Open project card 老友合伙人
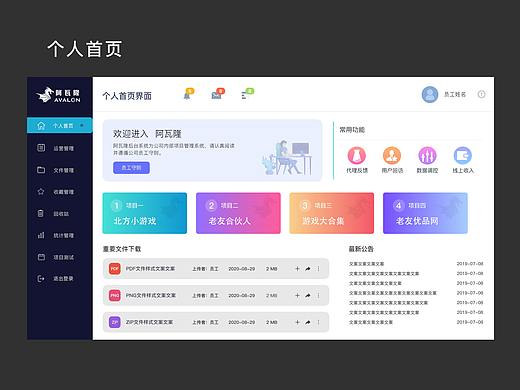Image resolution: width=520 pixels, height=390 pixels. [238, 213]
